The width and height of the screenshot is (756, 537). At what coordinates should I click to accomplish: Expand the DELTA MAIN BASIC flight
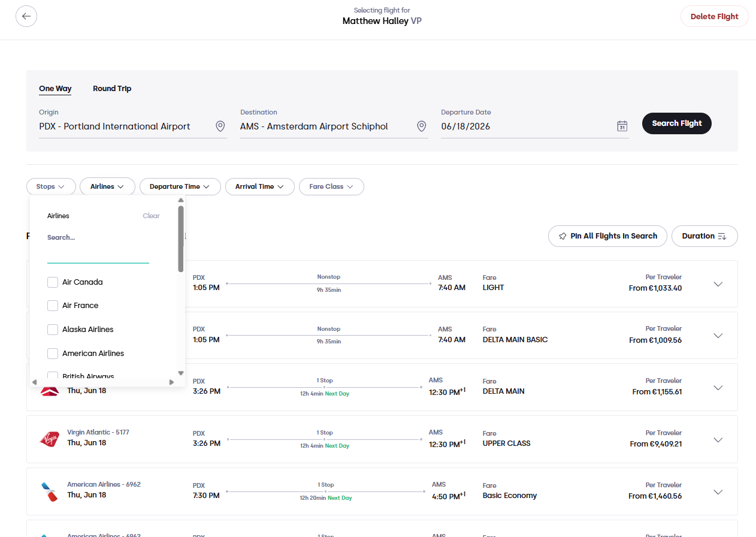[718, 336]
